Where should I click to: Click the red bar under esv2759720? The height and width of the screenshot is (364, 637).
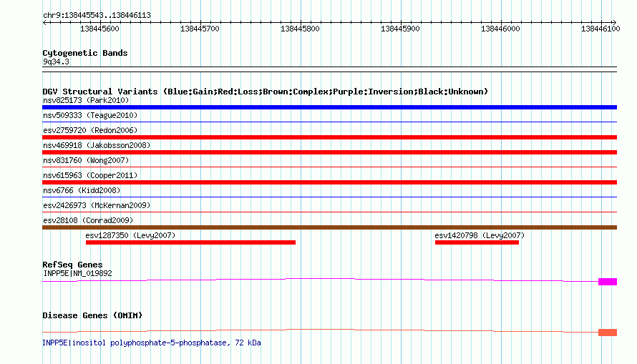point(329,137)
